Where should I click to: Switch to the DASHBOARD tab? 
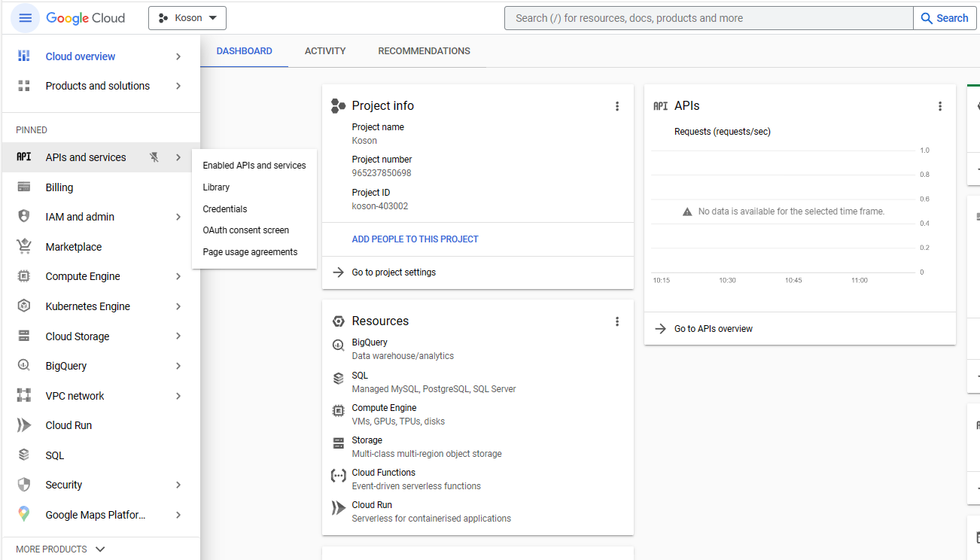[245, 51]
